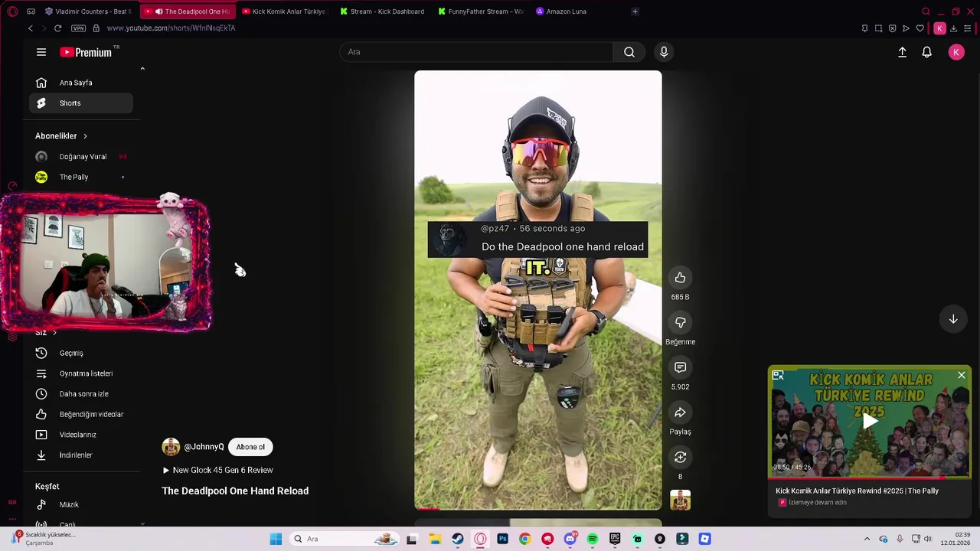Open Spotify from taskbar
This screenshot has height=551, width=980.
click(593, 539)
